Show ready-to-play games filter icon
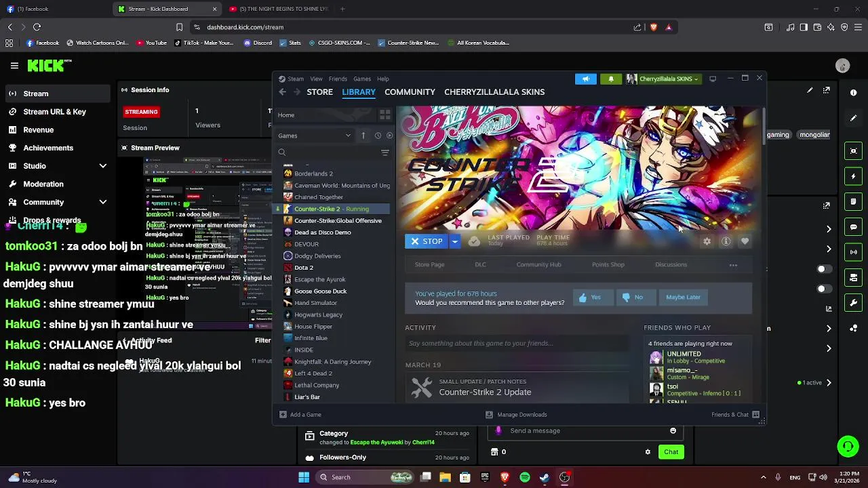 click(389, 136)
